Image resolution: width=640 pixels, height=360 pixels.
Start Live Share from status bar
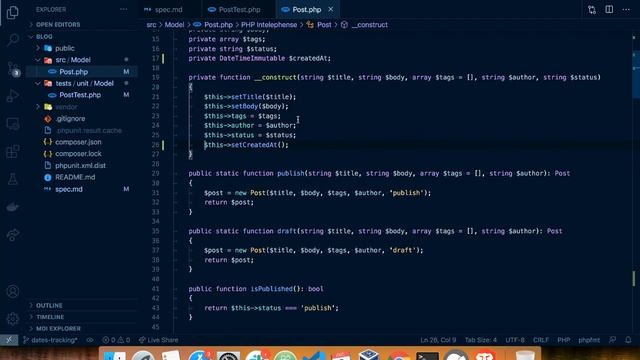(x=158, y=340)
